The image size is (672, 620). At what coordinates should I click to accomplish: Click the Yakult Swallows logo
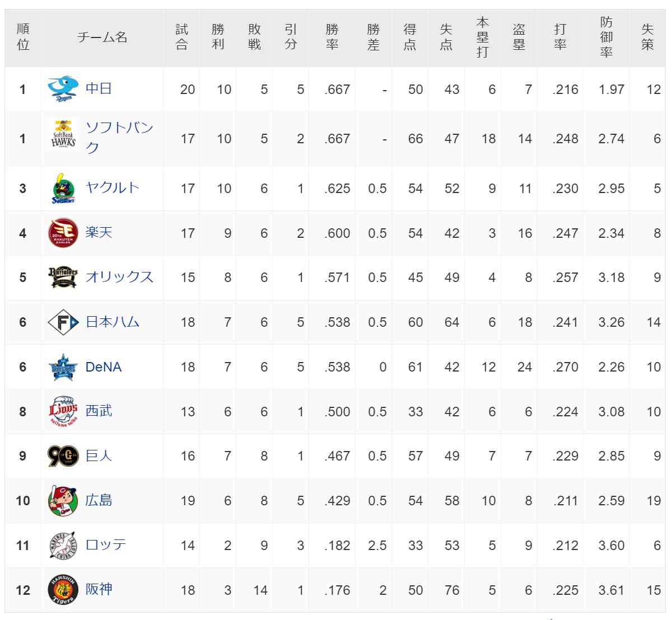[x=63, y=189]
